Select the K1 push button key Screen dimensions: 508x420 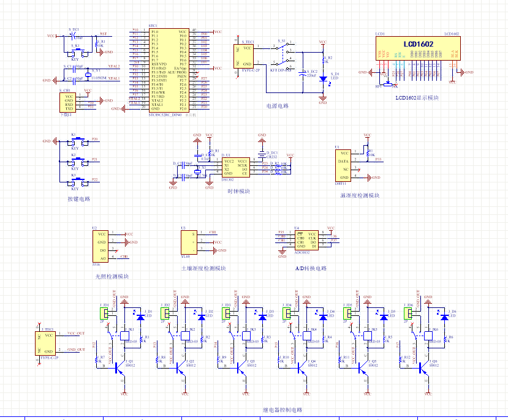[74, 141]
